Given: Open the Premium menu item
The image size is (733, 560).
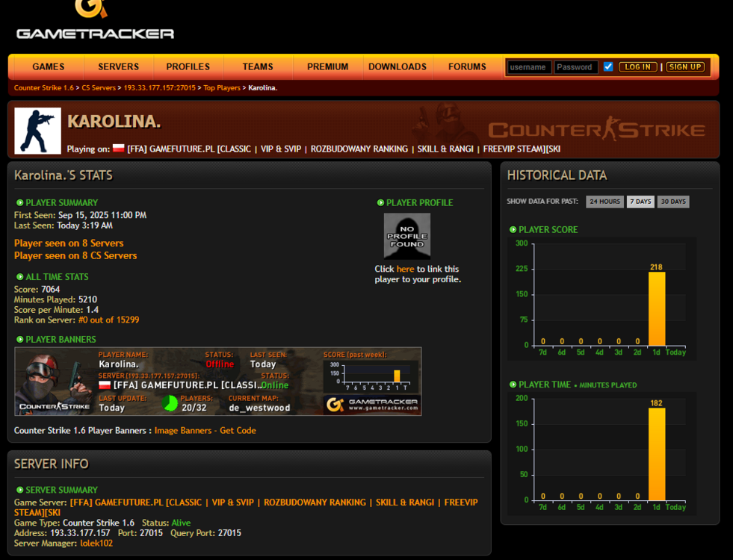Looking at the screenshot, I should [327, 66].
